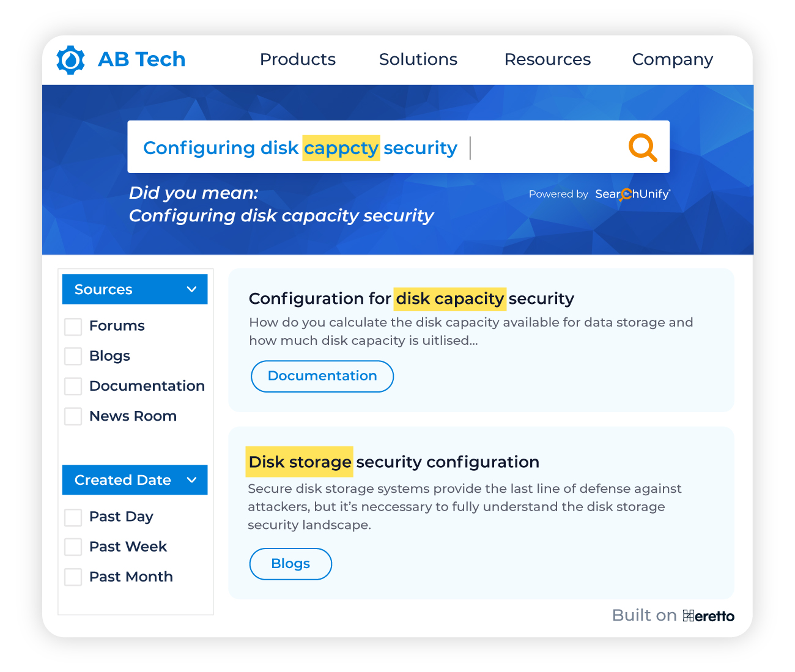Click the SearchUnify logo

(x=633, y=194)
